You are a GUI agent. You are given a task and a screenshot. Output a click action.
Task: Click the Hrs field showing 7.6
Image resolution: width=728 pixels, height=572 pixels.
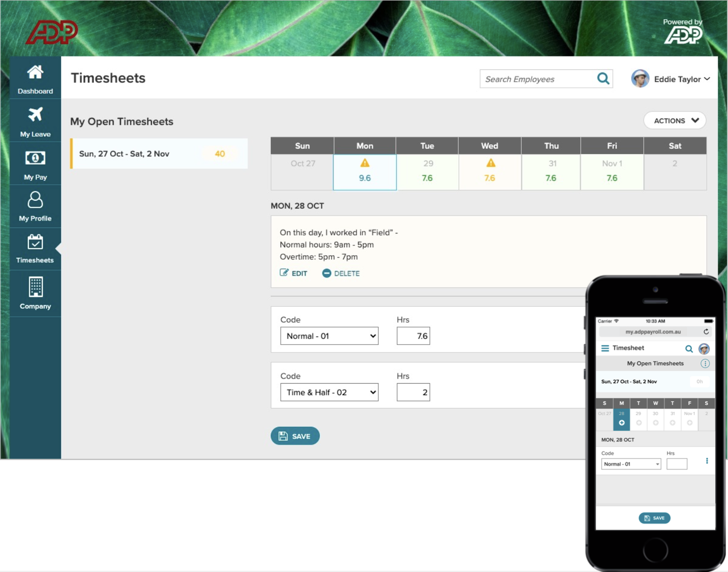[413, 336]
